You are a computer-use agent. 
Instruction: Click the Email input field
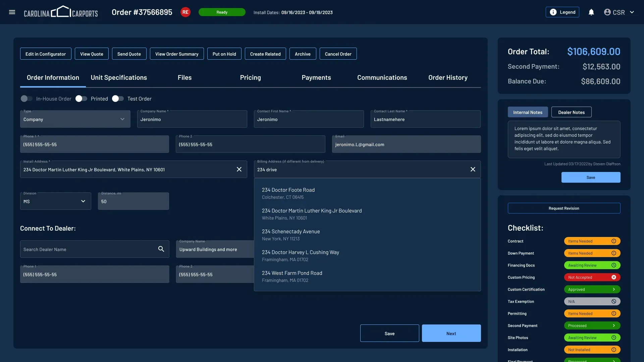[x=407, y=144]
